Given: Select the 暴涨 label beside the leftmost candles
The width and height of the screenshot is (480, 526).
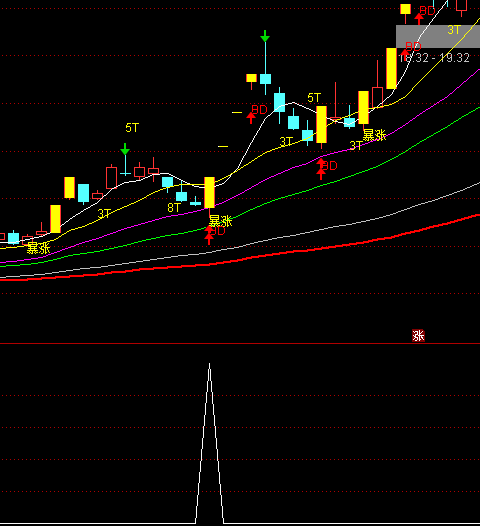Looking at the screenshot, I should pyautogui.click(x=38, y=248).
